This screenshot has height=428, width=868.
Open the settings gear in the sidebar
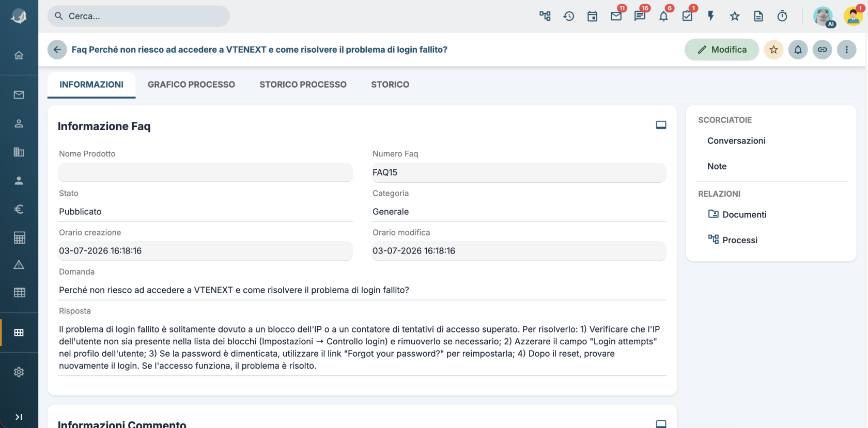(19, 372)
